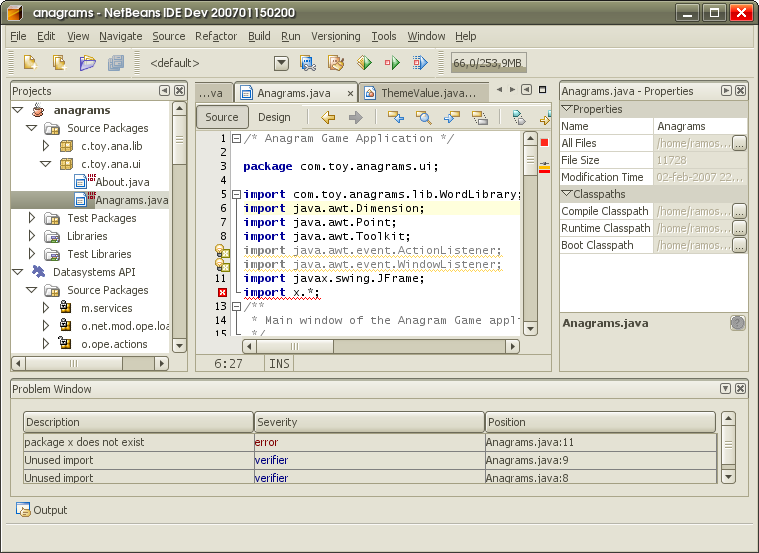
Task: Expand the c.toy.ana.lib package
Action: [46, 146]
